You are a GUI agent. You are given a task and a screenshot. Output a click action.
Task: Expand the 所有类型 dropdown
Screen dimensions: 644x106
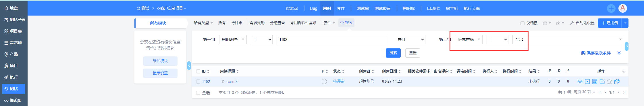click(203, 23)
